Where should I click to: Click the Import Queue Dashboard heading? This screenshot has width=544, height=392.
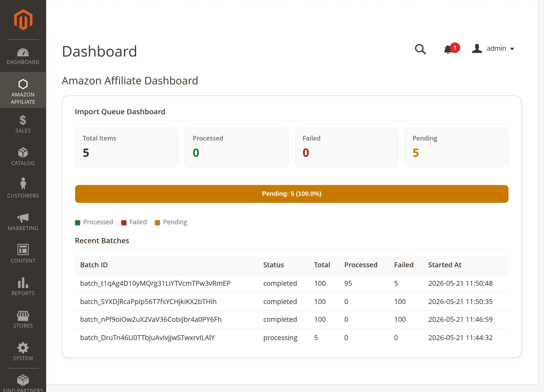[120, 112]
